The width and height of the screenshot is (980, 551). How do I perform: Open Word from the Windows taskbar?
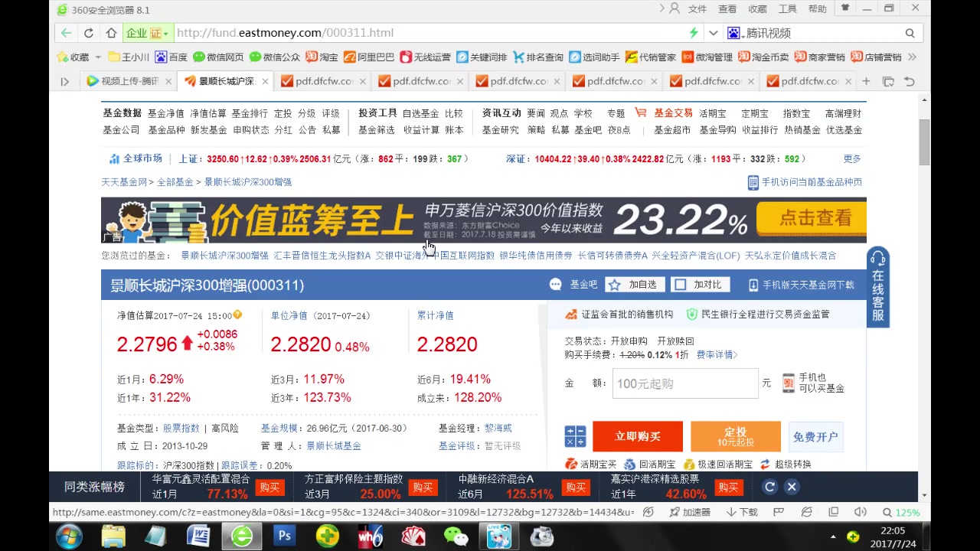198,536
